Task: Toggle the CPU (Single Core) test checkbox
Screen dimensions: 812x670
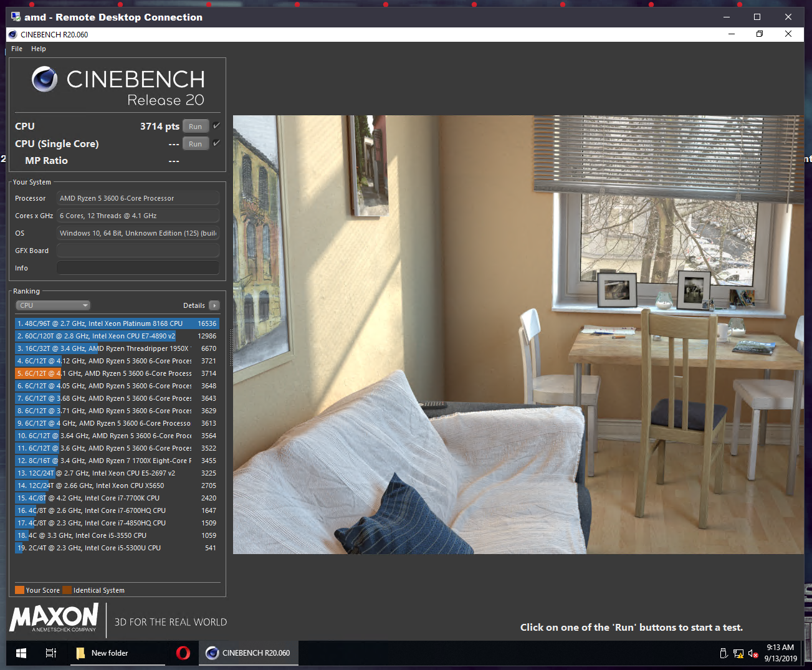Action: (x=216, y=143)
